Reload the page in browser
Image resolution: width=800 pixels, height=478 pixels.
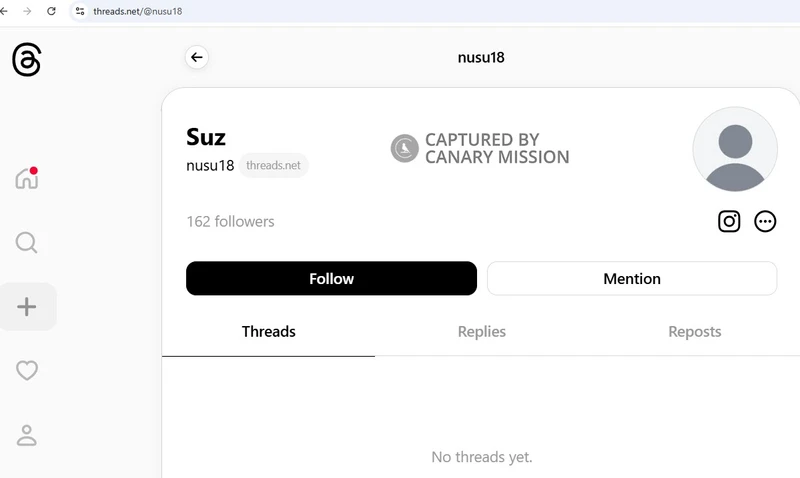point(51,11)
